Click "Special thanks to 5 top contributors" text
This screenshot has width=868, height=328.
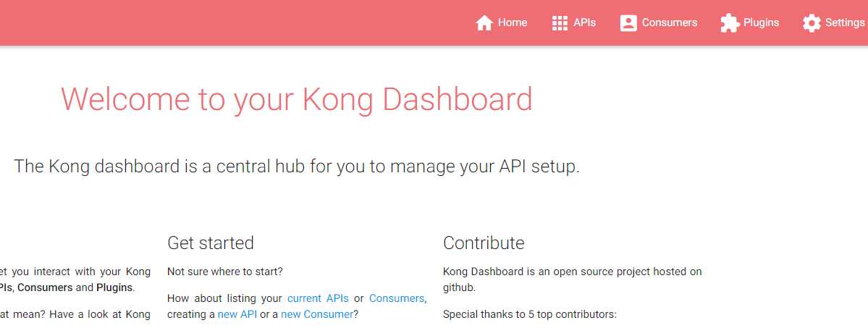tap(530, 315)
